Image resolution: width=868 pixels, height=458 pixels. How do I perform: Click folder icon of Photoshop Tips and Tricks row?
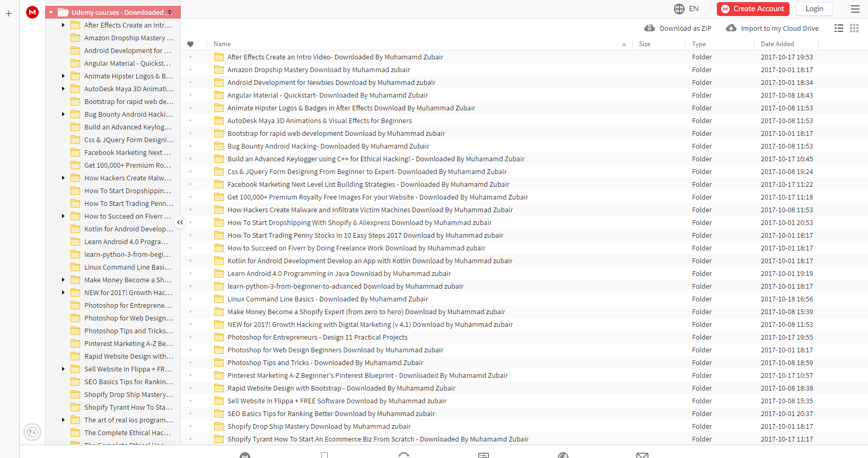coord(219,362)
